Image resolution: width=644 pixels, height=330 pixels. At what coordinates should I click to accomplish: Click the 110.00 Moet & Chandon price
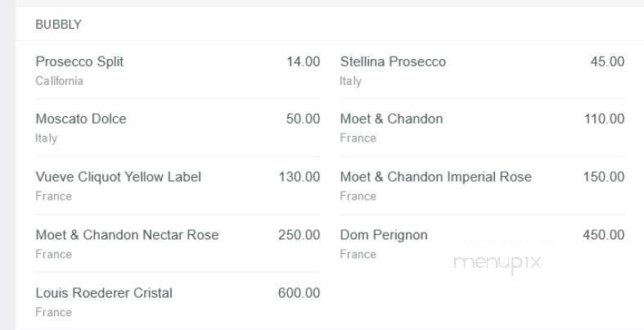[x=604, y=120]
